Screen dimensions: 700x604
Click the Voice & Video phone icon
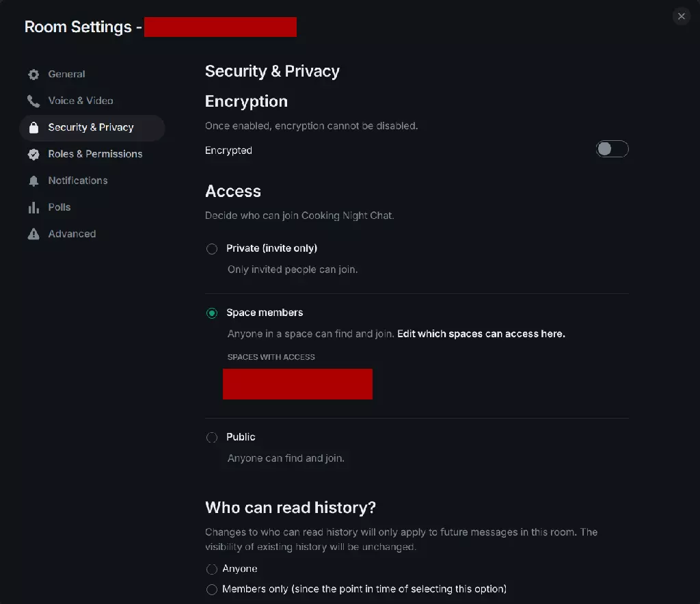(33, 101)
